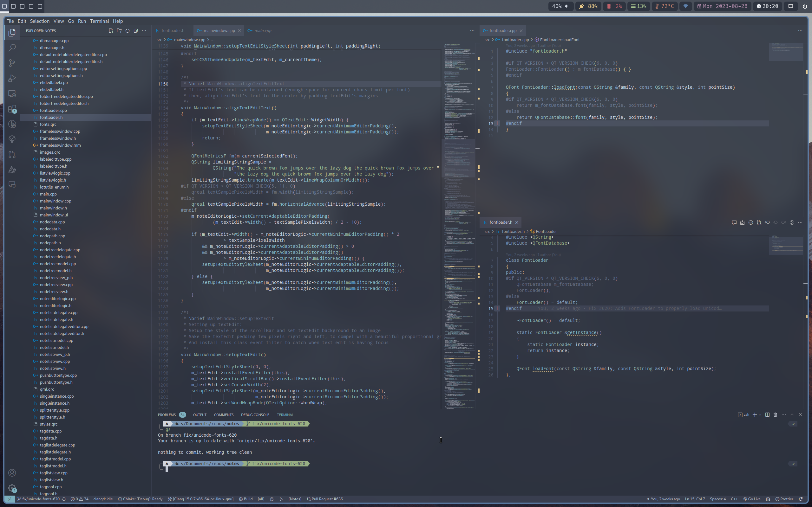The image size is (812, 507).
Task: Open Extensions view with update badge
Action: 12,109
